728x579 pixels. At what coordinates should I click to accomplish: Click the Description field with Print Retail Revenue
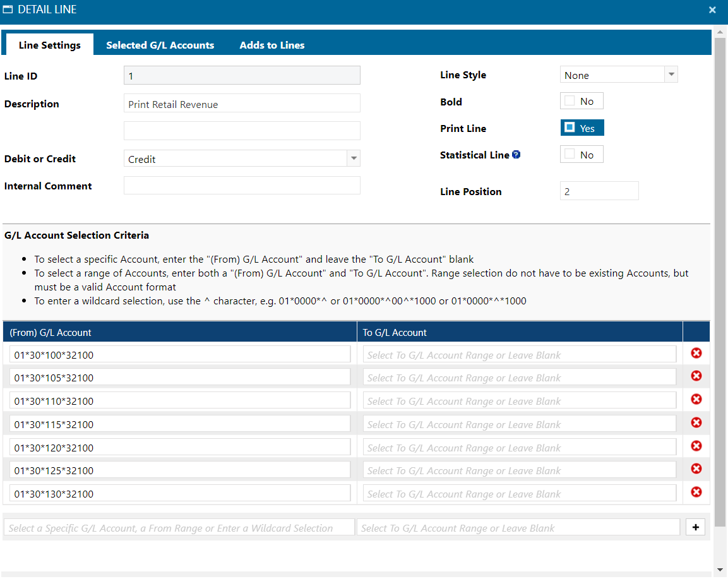242,104
